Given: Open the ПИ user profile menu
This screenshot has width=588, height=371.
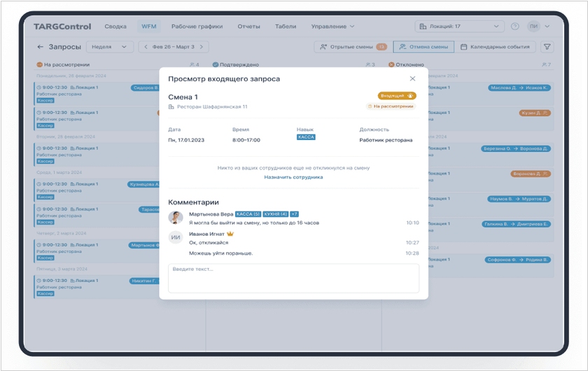Looking at the screenshot, I should pyautogui.click(x=538, y=27).
